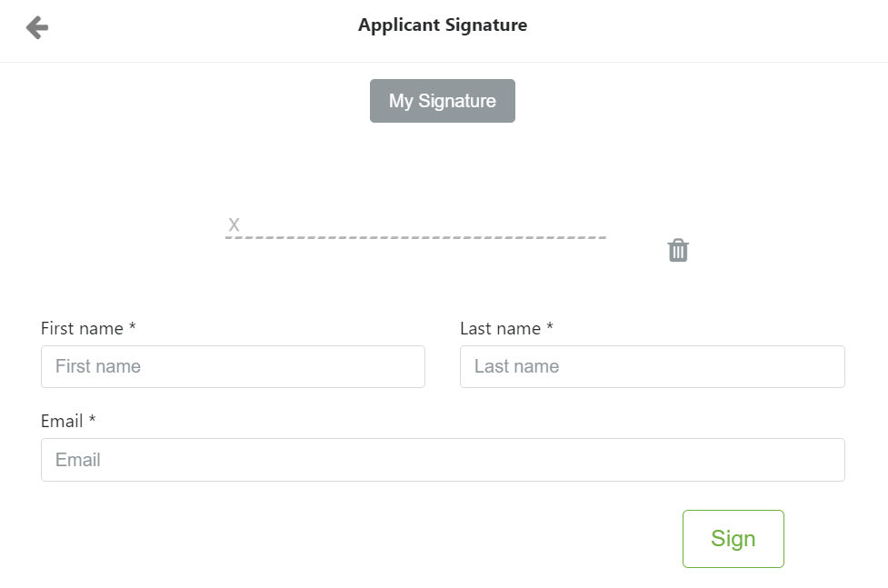Submit the form with the Sign button
Screen dimensions: 888x588
pos(733,539)
